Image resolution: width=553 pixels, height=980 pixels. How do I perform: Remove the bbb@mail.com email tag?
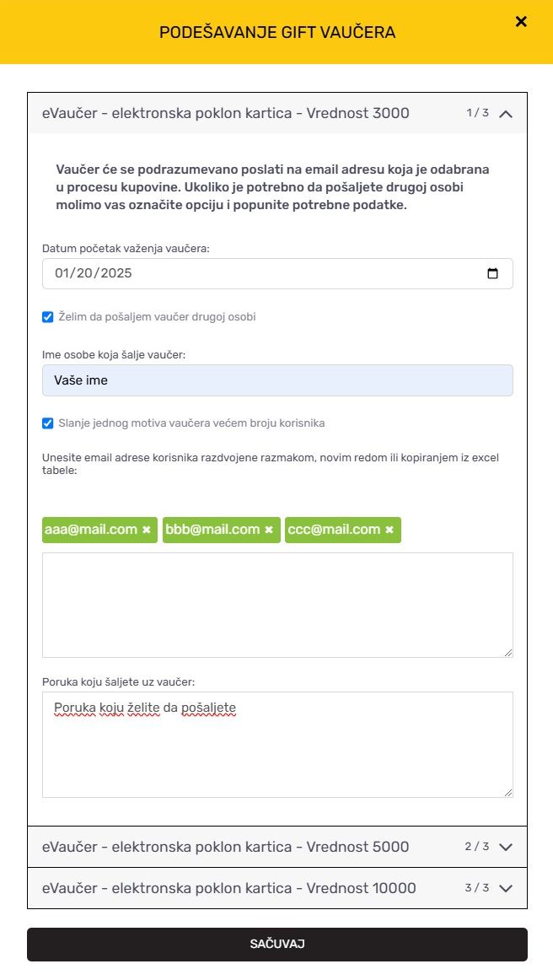269,530
